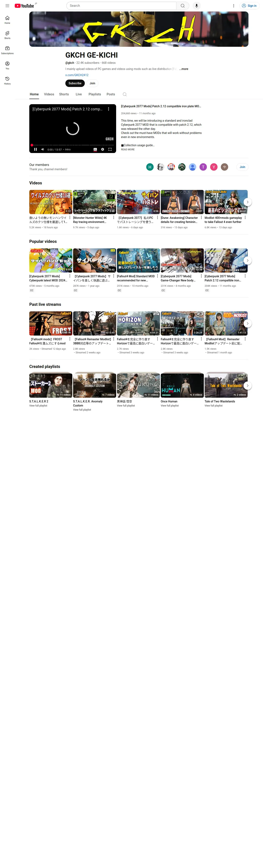The width and height of the screenshot is (263, 868).
Task: Open the 400+ MODLIST stream thumbnail
Action: pyautogui.click(x=226, y=323)
